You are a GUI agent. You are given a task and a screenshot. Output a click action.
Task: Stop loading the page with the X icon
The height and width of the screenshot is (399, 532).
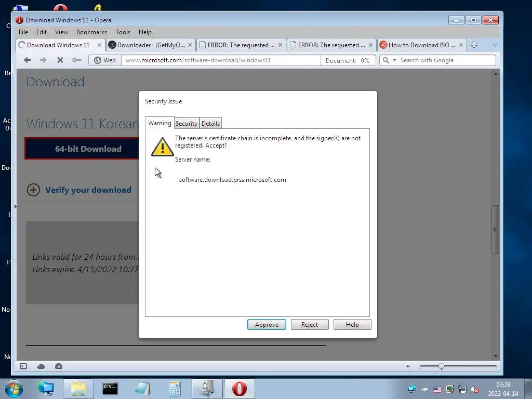(60, 60)
